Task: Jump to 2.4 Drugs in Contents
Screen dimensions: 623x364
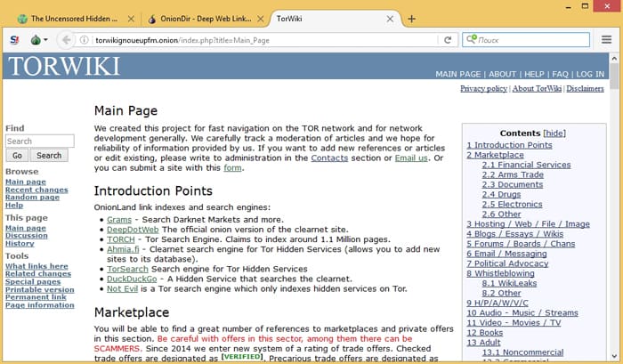Action: point(501,194)
